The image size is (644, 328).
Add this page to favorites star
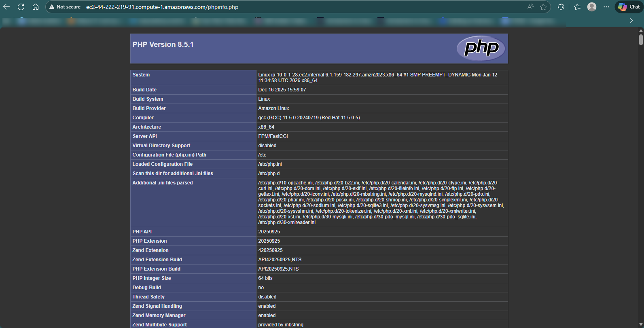(x=543, y=7)
